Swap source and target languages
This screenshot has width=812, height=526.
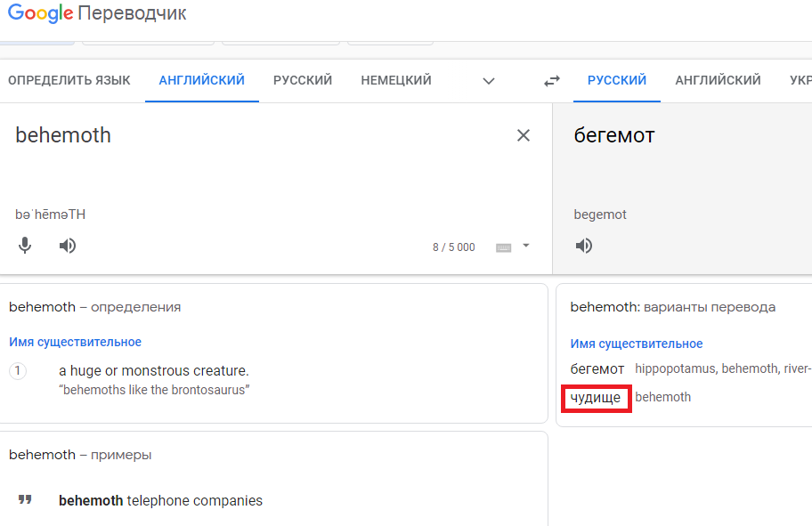[x=552, y=81]
